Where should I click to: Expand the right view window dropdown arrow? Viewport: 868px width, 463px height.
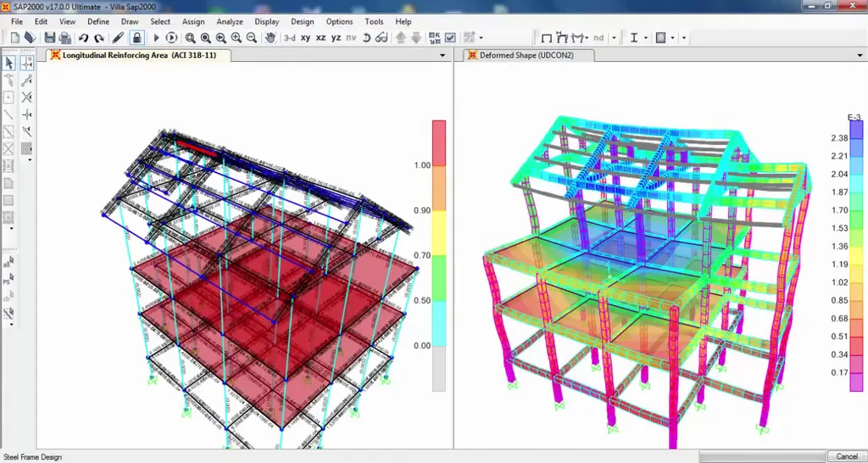click(858, 56)
